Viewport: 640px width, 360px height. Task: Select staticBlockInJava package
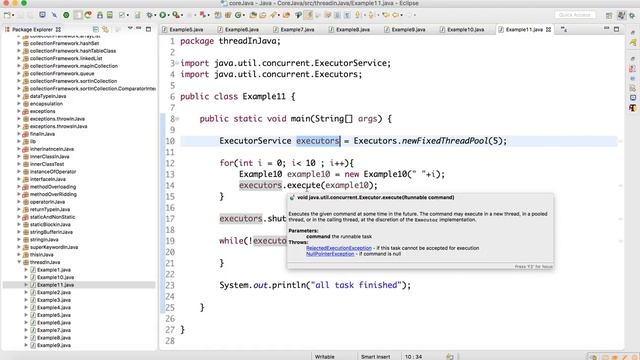50,224
